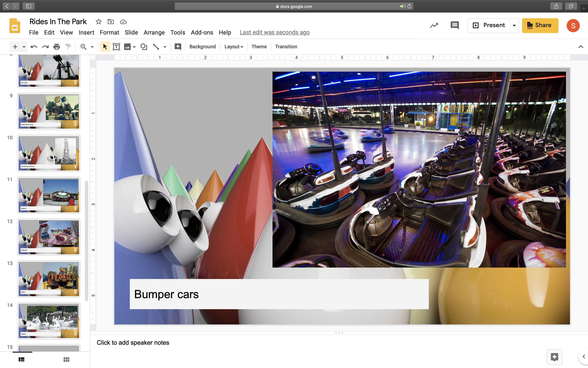Print the presentation
This screenshot has height=368, width=588.
(x=57, y=47)
